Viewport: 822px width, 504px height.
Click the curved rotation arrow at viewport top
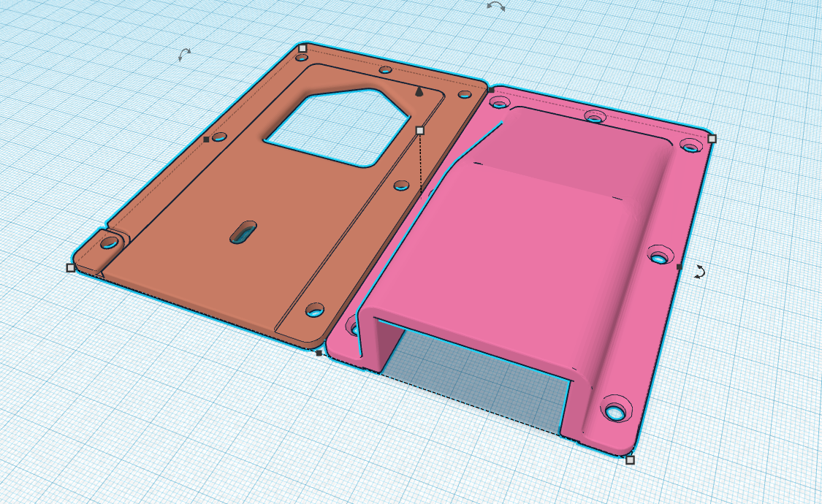tap(495, 6)
